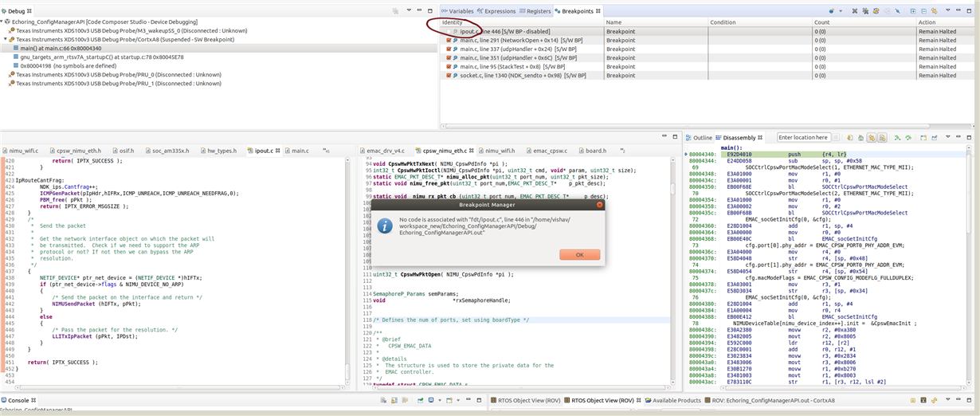Uncheck the socket.c line 1340 breakpoint

449,75
